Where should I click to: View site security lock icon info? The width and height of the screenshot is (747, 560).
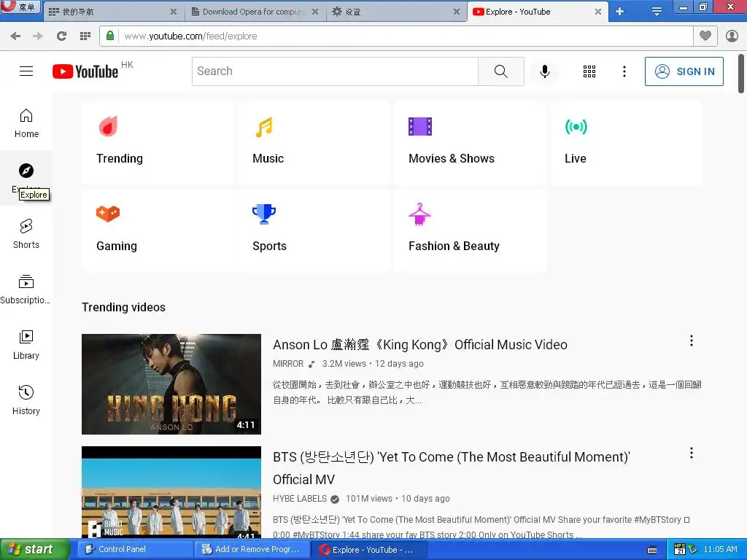coord(110,36)
